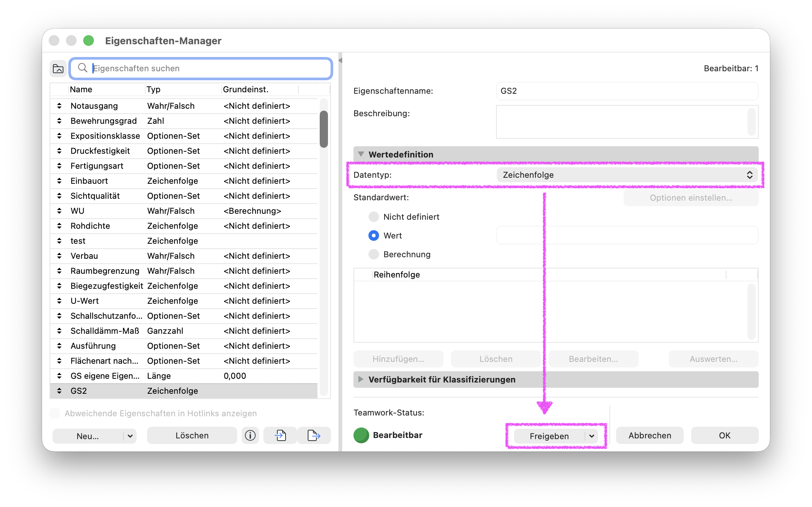Select the GS eigene Eigen... row
The height and width of the screenshot is (507, 812).
(184, 376)
